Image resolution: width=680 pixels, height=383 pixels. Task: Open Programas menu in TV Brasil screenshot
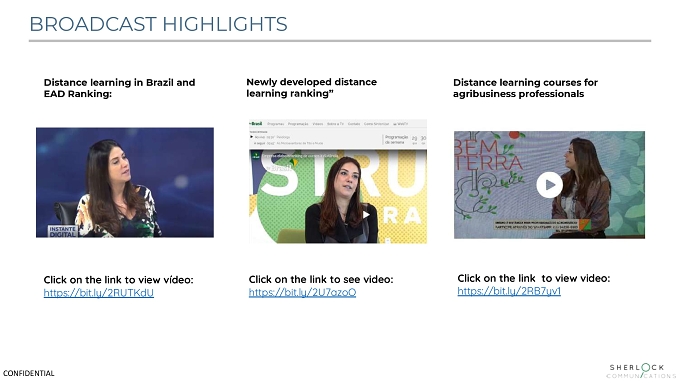[275, 124]
